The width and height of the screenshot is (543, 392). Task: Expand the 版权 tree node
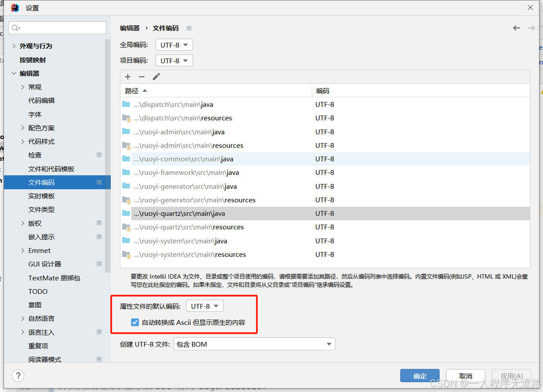coord(23,223)
